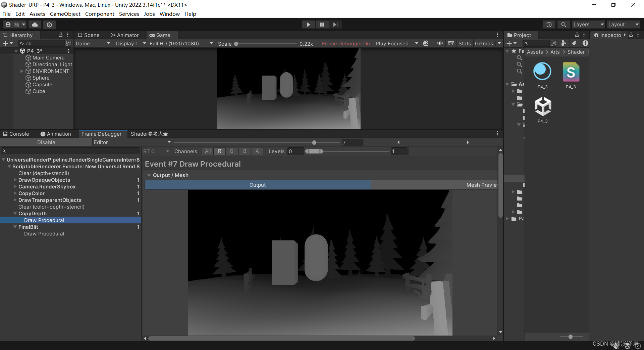This screenshot has width=644, height=350.
Task: Open the GameObject menu
Action: 65,14
